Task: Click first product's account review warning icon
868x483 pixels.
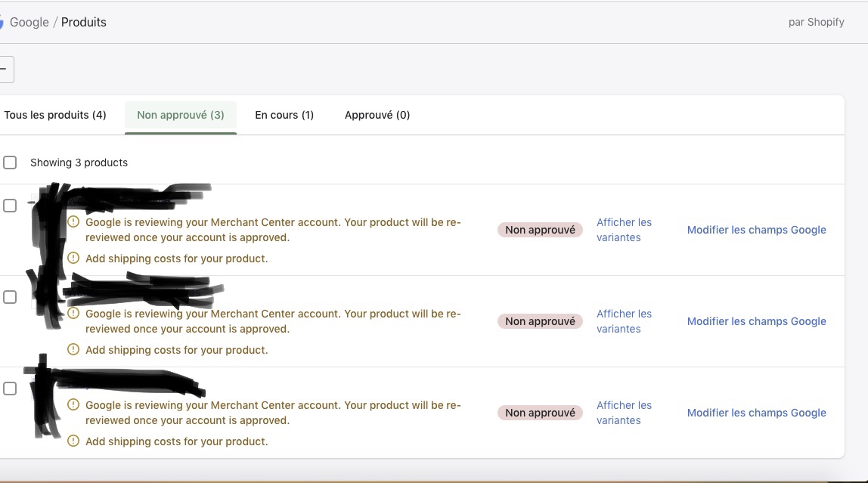Action: 73,222
